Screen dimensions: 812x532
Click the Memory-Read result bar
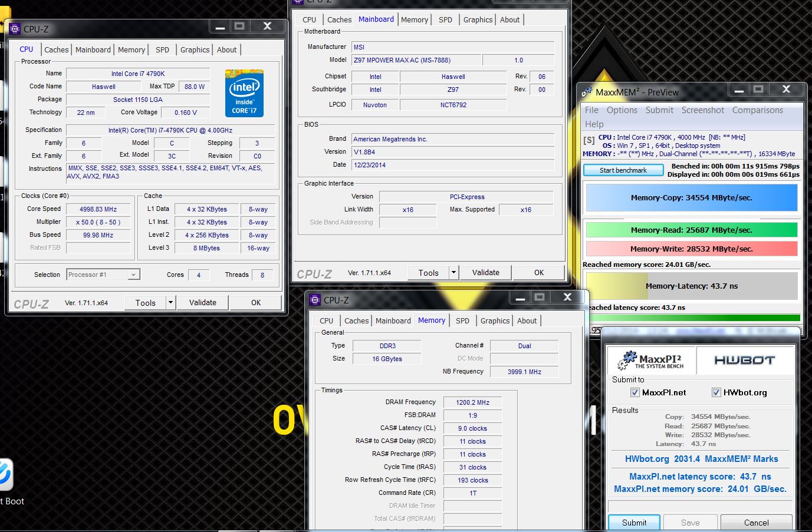692,230
